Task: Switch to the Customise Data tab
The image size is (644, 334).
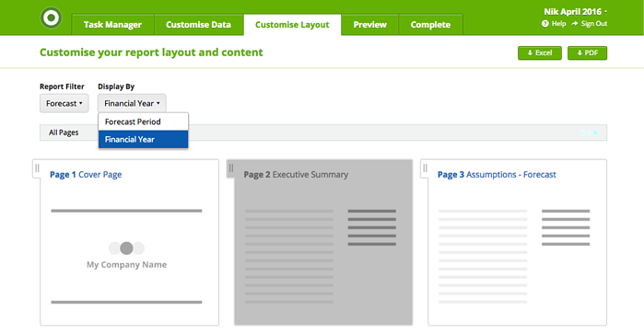Action: pos(198,25)
